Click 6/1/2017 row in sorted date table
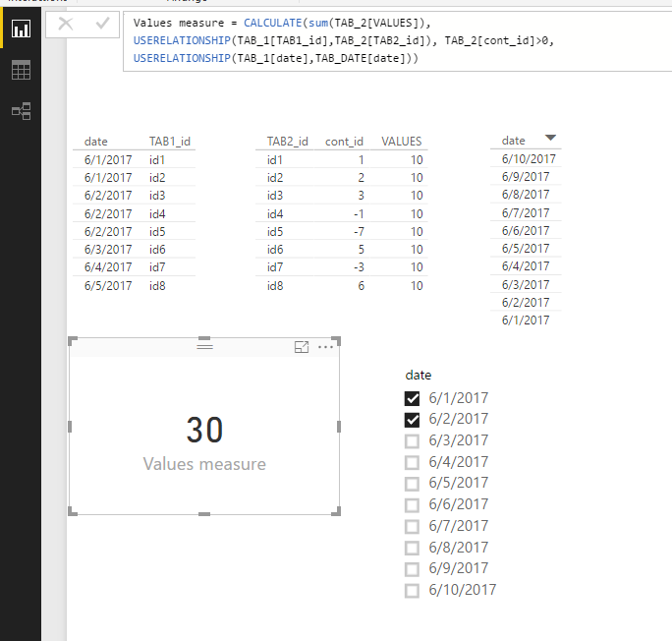Viewport: 672px width, 641px height. click(526, 320)
